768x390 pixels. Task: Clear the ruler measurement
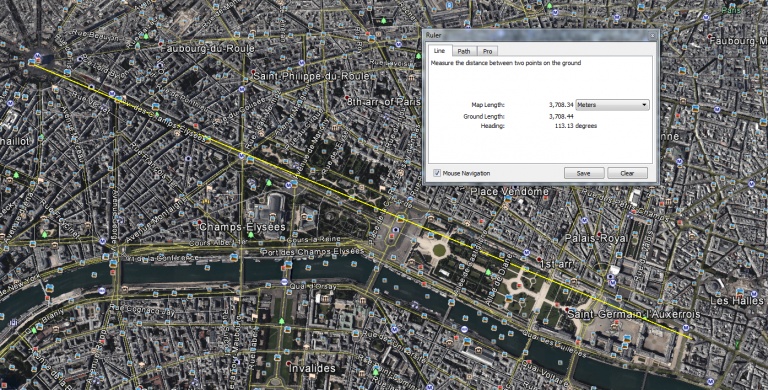[x=627, y=173]
